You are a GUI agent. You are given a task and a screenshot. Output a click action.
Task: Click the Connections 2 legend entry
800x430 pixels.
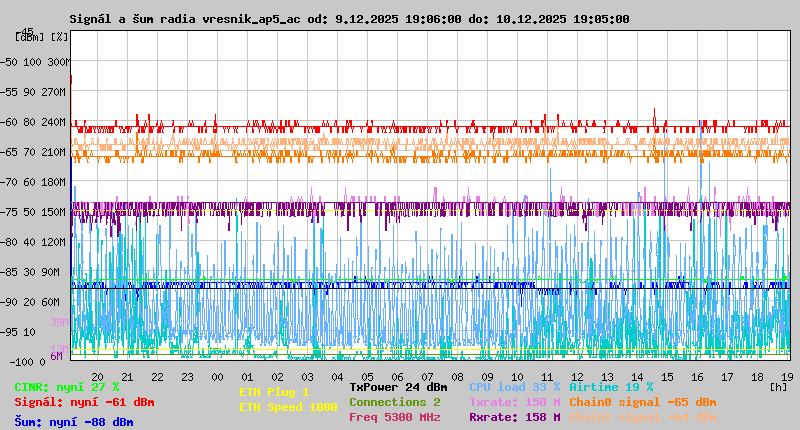(394, 402)
